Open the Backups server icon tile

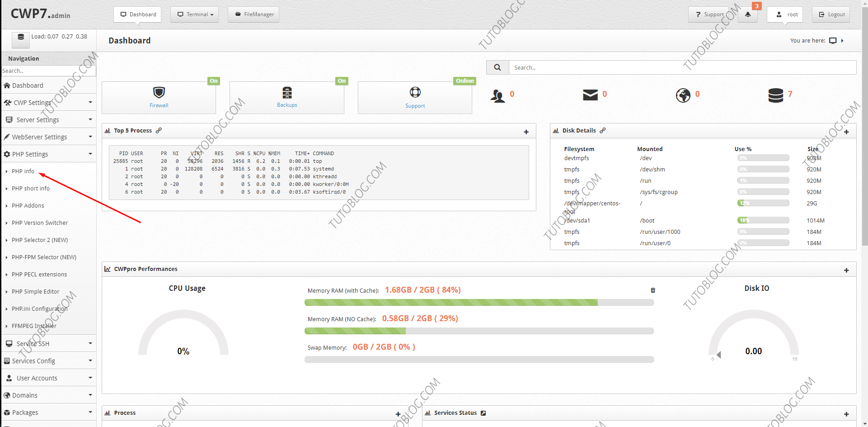(287, 97)
